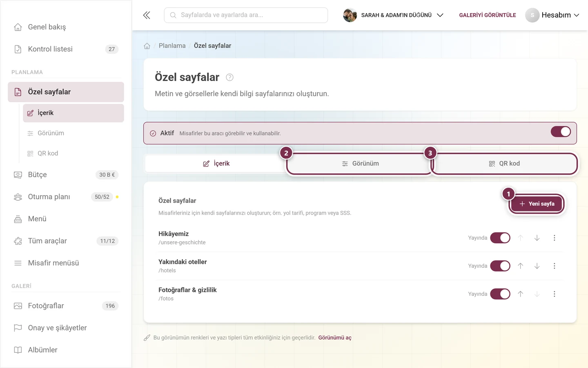Click the Yeni sayfa button

537,204
